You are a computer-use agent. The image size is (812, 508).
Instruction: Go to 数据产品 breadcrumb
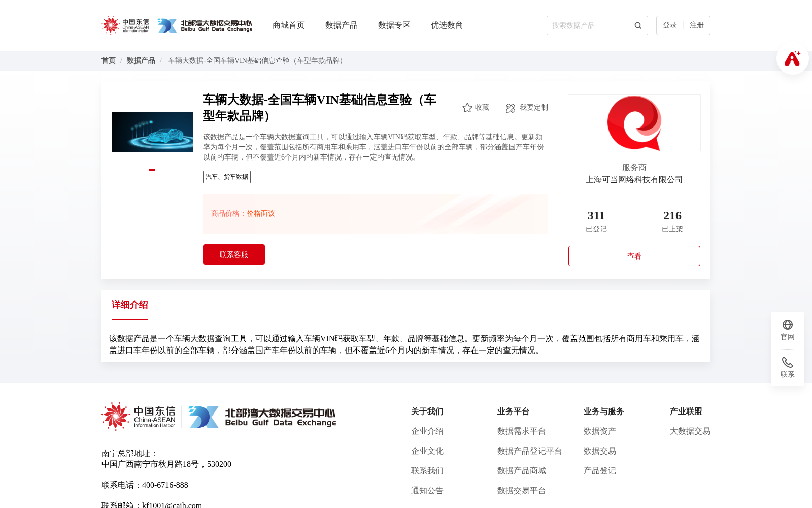[141, 61]
